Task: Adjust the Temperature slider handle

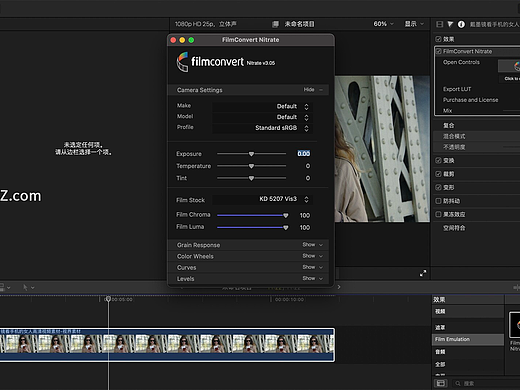Action: click(251, 166)
